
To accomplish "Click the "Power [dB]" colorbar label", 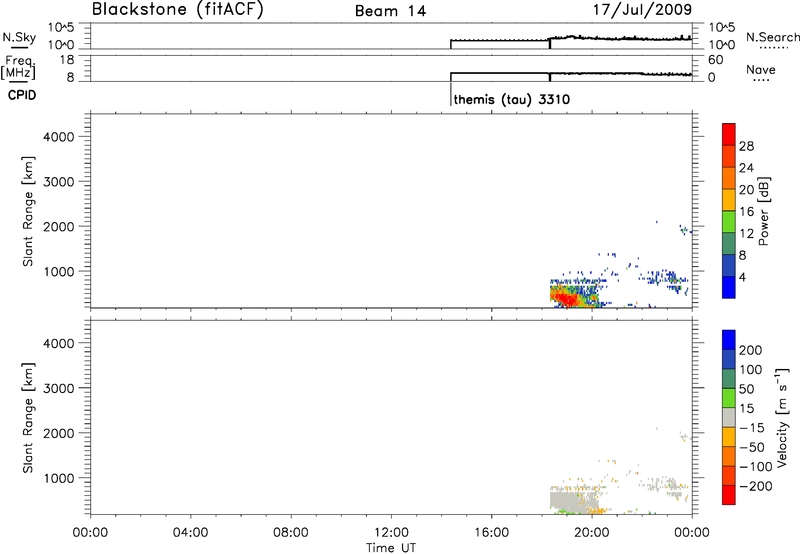I will [763, 211].
